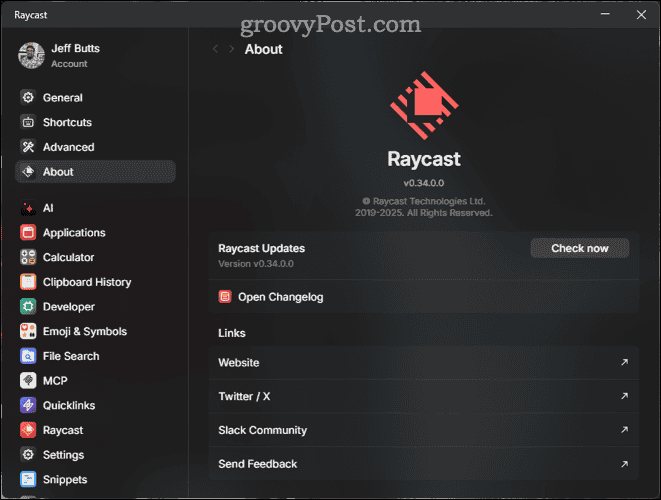Go back with the left chevron
This screenshot has width=661, height=500.
pos(215,49)
